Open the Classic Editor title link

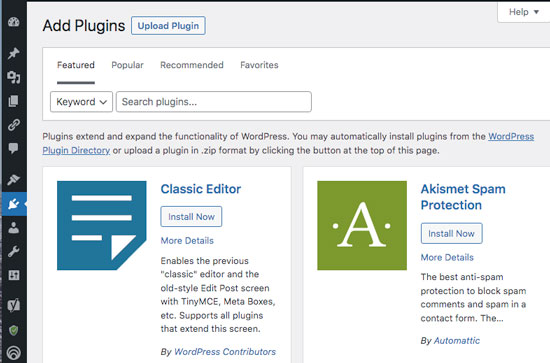pyautogui.click(x=201, y=189)
